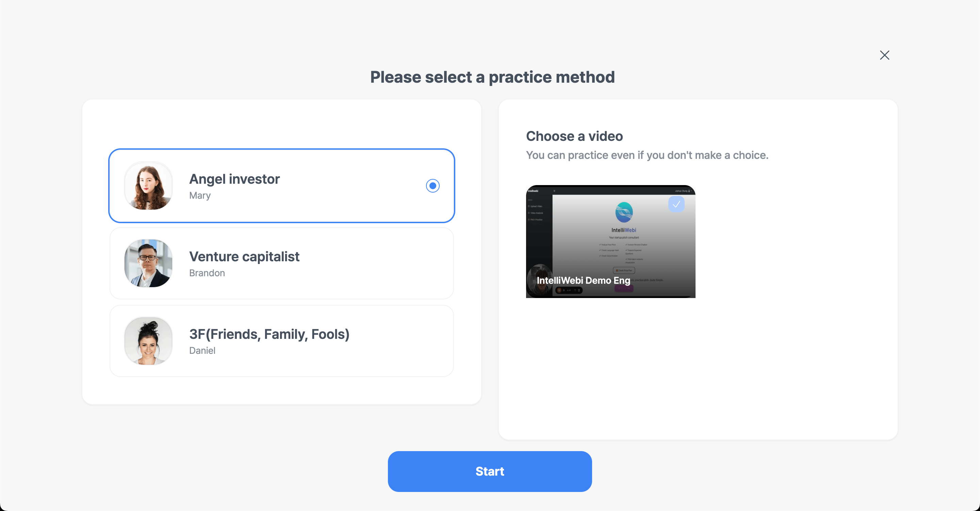Viewport: 980px width, 511px height.
Task: Click the recording stop indicator in playback bar
Action: pos(560,290)
